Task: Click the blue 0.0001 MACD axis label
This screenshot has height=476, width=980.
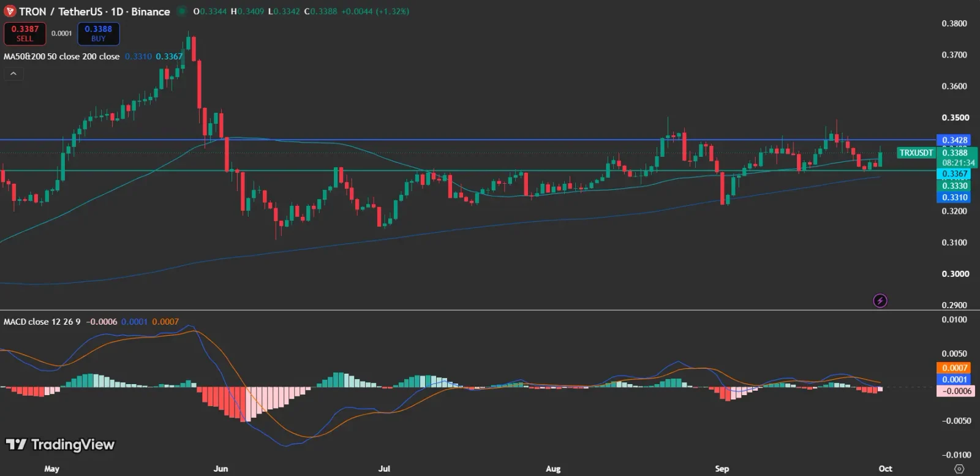Action: coord(954,379)
